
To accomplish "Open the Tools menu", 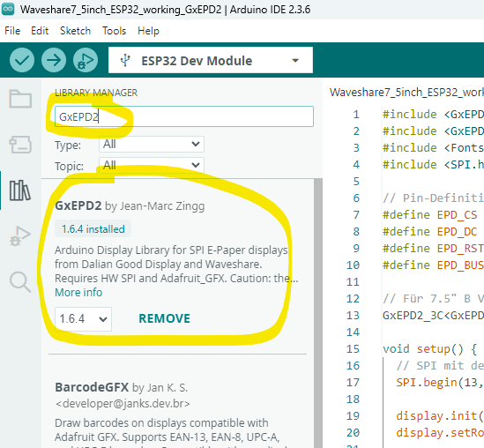I will [x=115, y=31].
